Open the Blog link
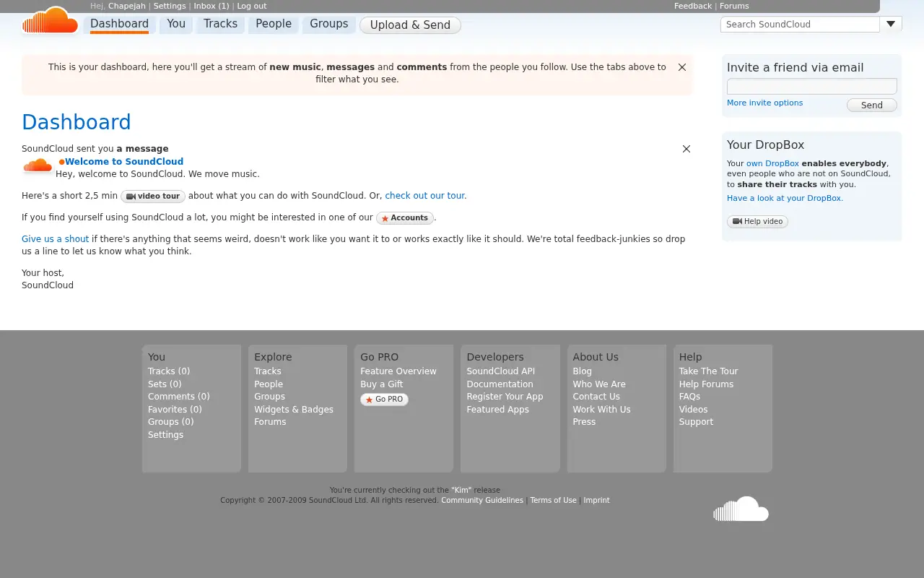This screenshot has height=578, width=924. (582, 371)
